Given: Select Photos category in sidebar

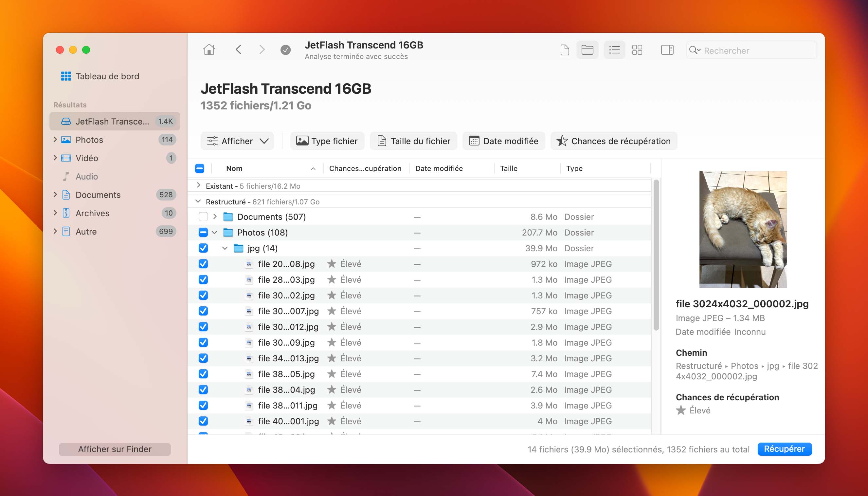Looking at the screenshot, I should (115, 140).
